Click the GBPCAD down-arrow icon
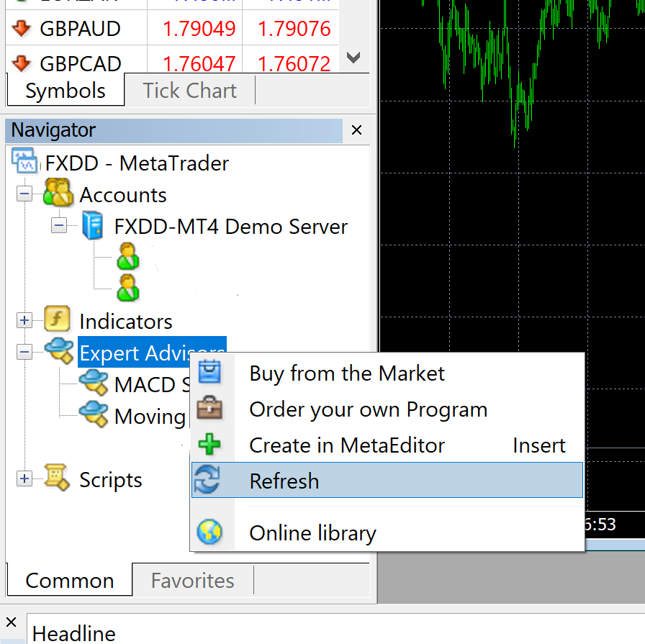The image size is (645, 644). (x=21, y=64)
